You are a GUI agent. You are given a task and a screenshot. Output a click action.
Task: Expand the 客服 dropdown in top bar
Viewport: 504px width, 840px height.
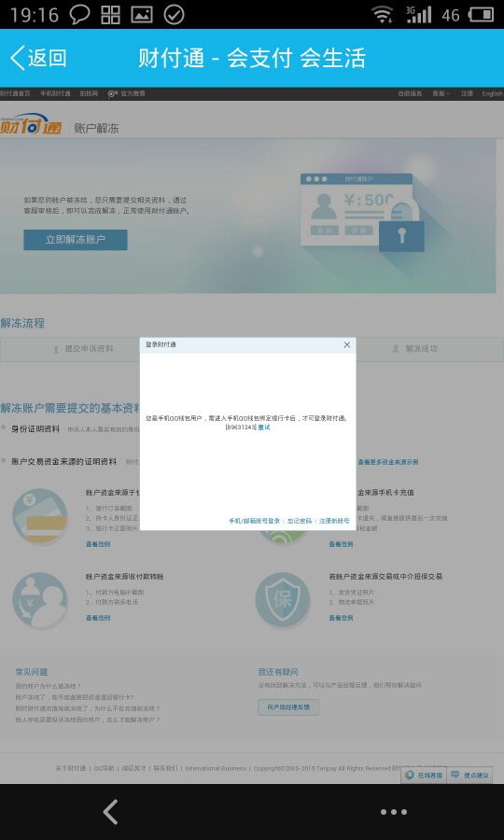click(441, 93)
